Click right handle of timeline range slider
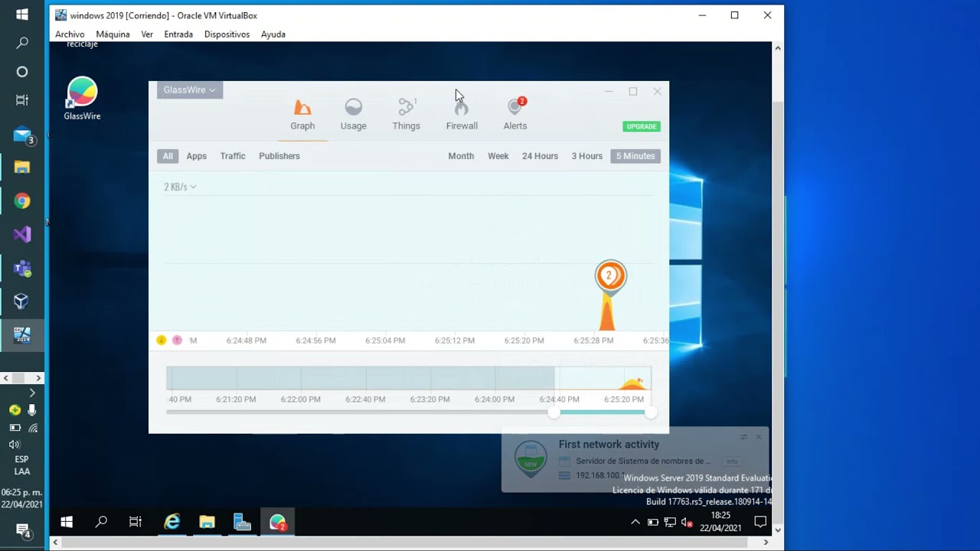 [x=650, y=412]
